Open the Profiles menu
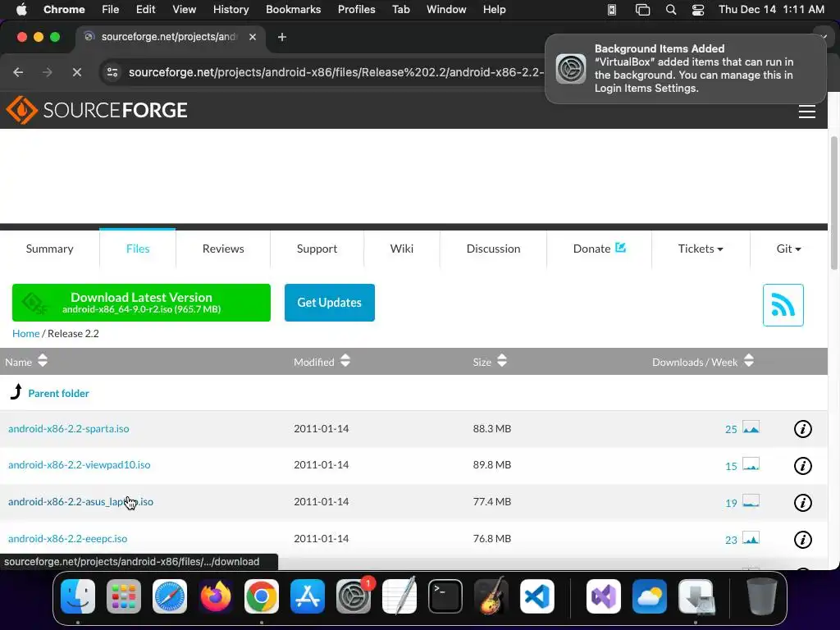The width and height of the screenshot is (840, 630). point(356,10)
